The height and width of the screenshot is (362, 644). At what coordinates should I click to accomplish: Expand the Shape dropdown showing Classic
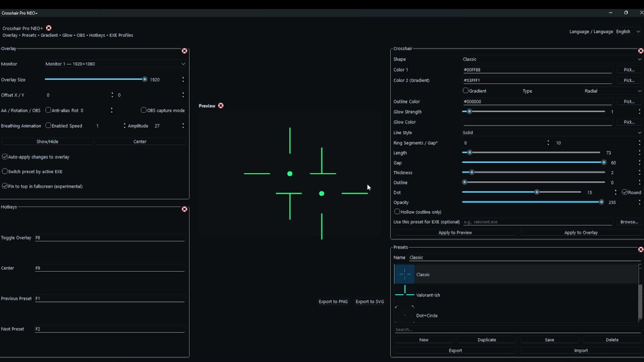[x=551, y=59]
